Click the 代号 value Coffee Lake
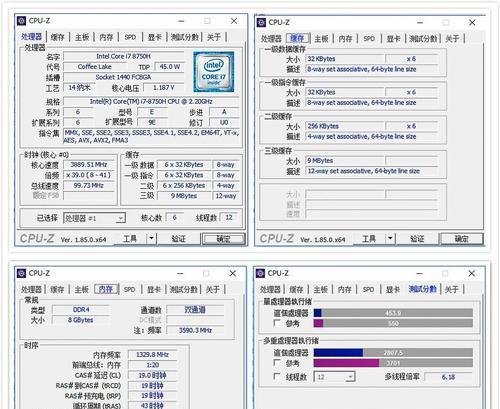 95,67
